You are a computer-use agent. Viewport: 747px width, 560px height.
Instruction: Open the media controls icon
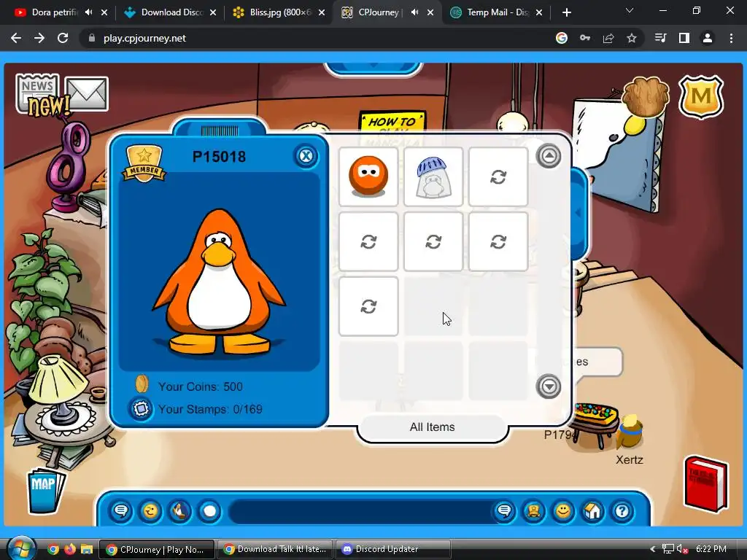pyautogui.click(x=660, y=38)
